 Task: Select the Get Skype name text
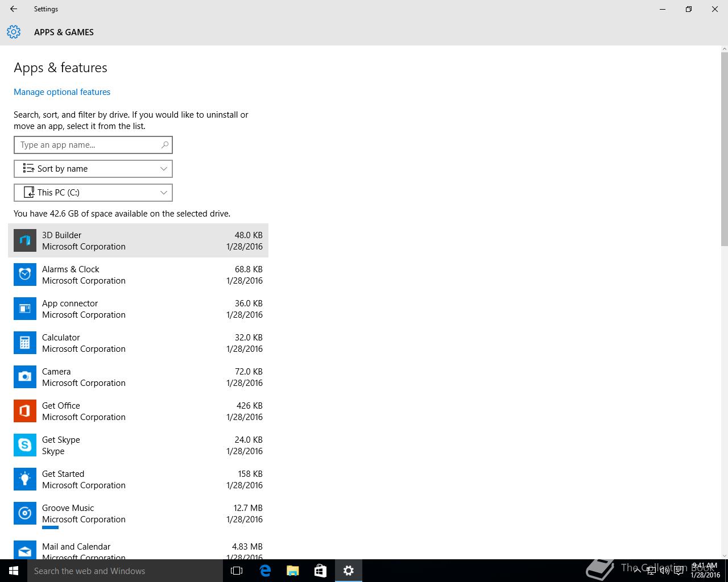[x=61, y=440]
